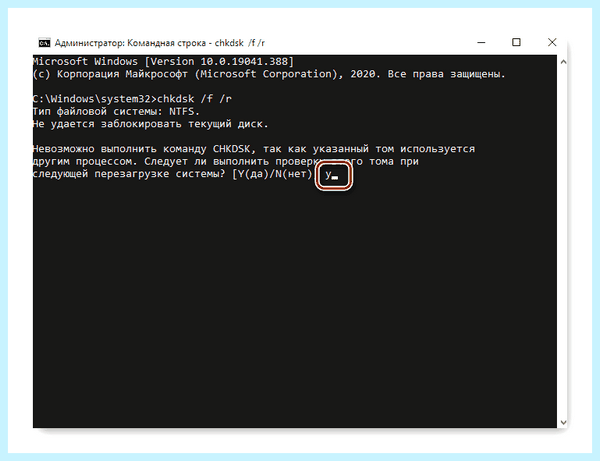
Task: Click the line 'Microsoft Windows [Version 10.0.19041.388]'
Action: click(163, 62)
